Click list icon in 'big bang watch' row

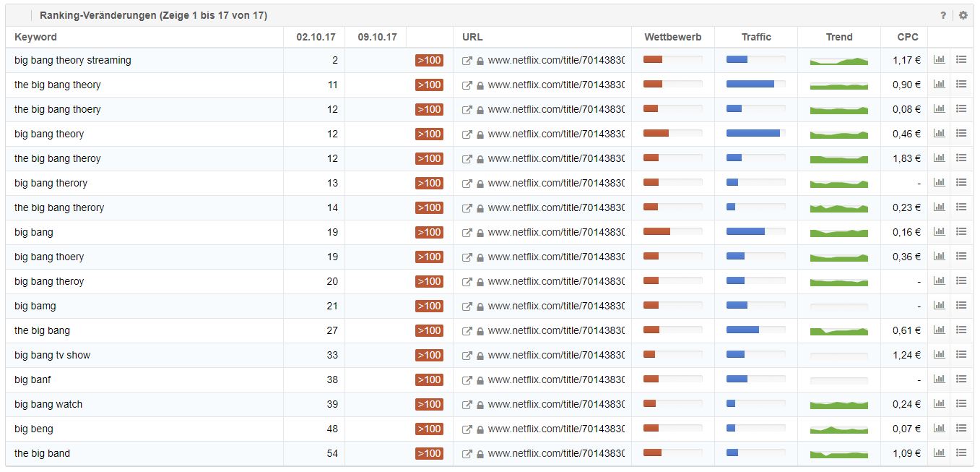(x=961, y=404)
